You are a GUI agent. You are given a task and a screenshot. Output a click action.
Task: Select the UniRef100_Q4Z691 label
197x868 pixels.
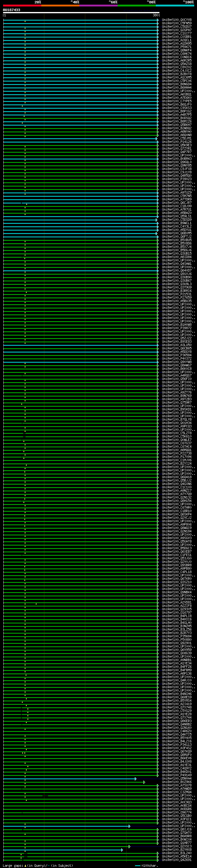coord(177,860)
